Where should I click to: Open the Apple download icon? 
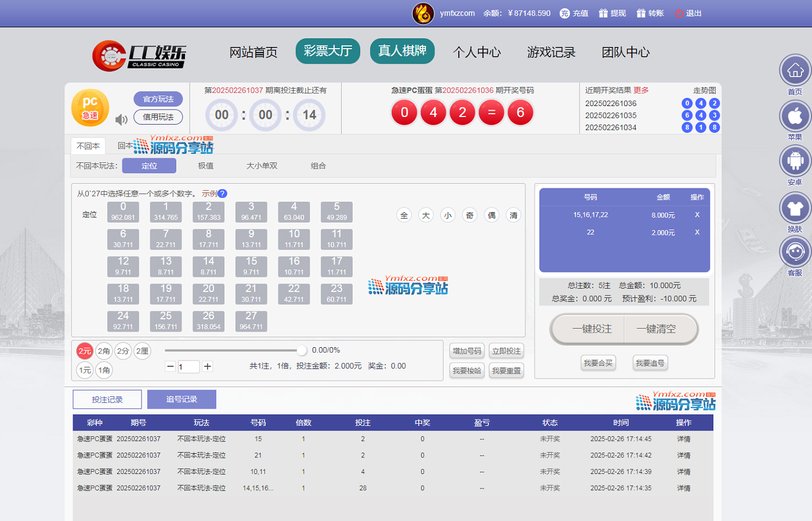[795, 116]
